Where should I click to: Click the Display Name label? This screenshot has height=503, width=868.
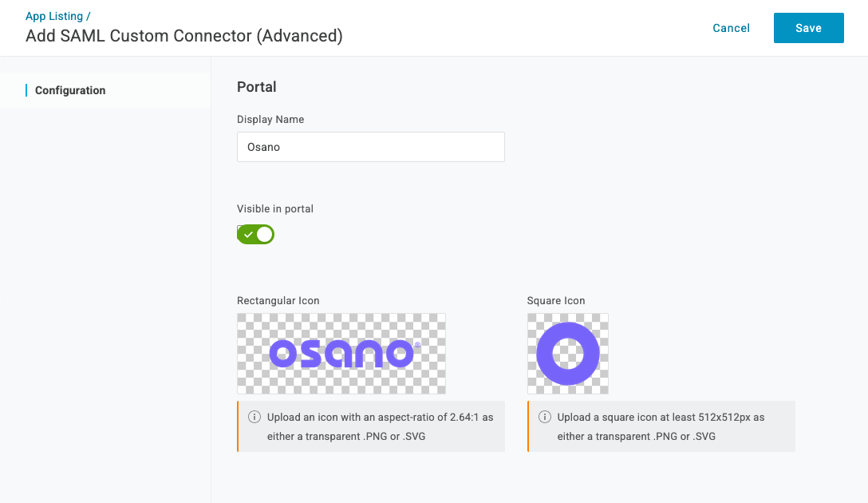click(270, 120)
